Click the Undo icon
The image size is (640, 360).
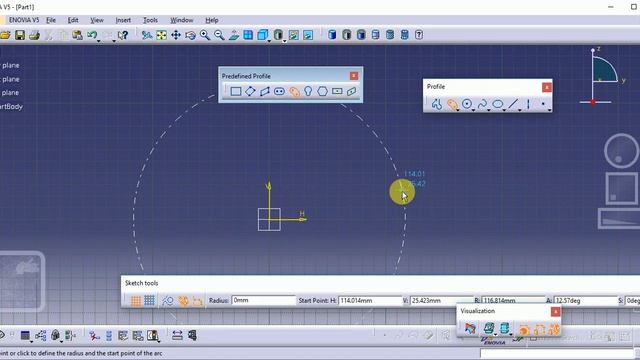(x=92, y=35)
